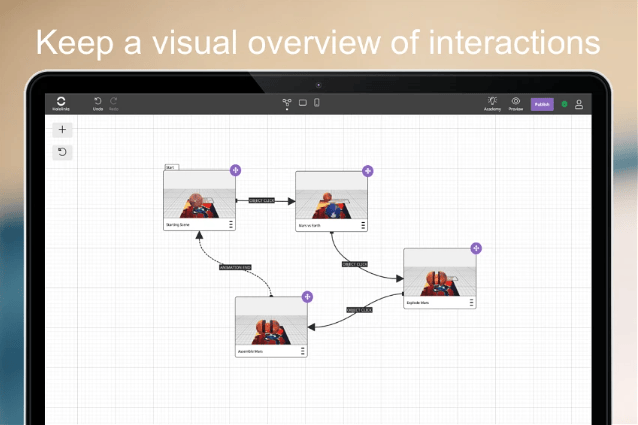Open the Assemble Mars scene options menu
The image size is (638, 425).
point(303,351)
